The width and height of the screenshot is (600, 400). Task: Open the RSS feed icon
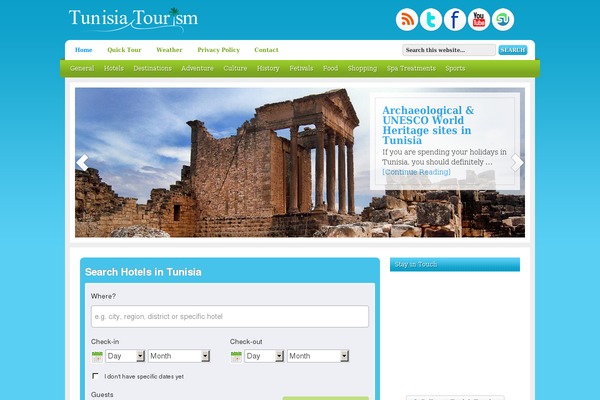tap(406, 20)
